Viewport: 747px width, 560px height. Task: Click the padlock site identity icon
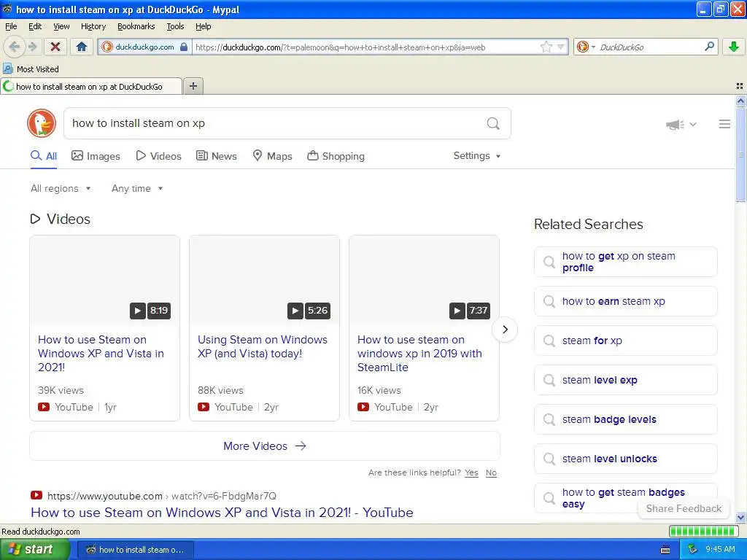click(184, 47)
